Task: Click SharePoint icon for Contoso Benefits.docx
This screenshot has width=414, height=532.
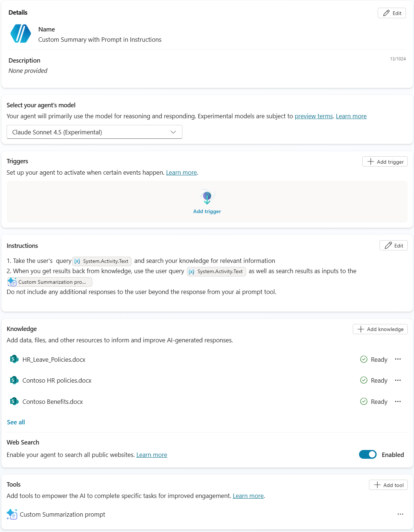Action: (x=14, y=401)
